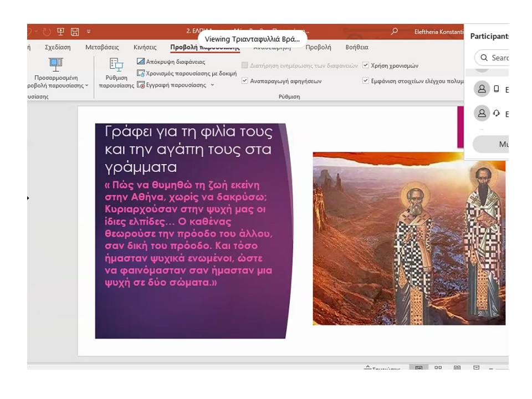Open the Βοήθεια ribbon tab
The image size is (532, 399).
pos(356,48)
